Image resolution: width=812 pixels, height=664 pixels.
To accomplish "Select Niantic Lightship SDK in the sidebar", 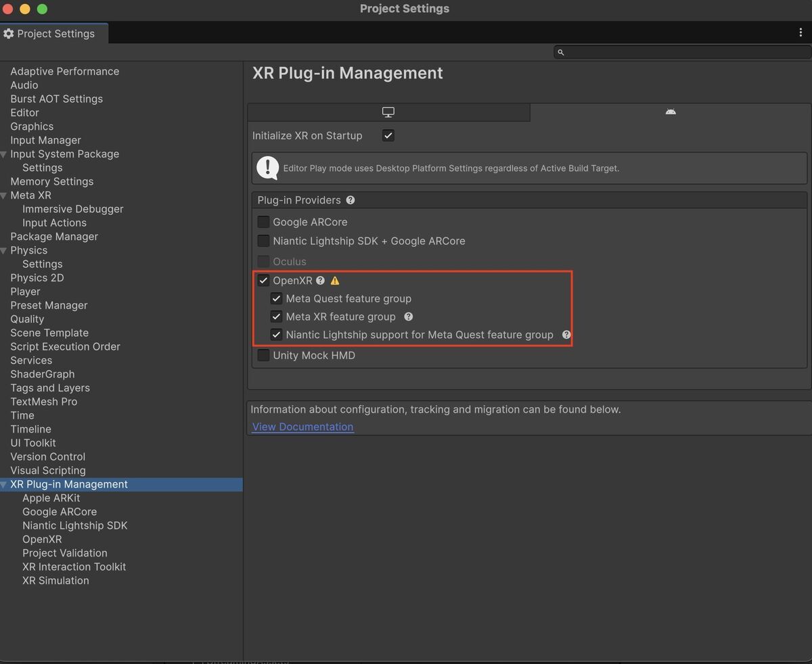I will [x=75, y=525].
